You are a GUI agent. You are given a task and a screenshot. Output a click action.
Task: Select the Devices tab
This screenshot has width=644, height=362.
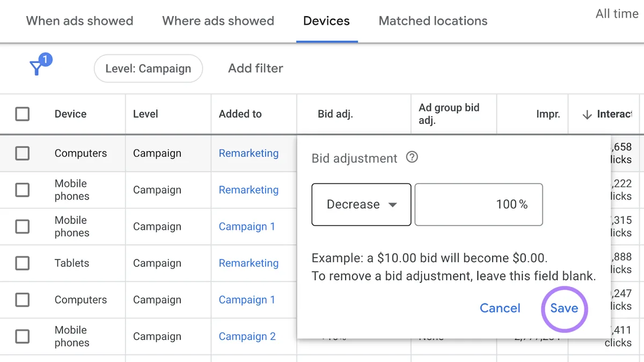[x=326, y=21]
